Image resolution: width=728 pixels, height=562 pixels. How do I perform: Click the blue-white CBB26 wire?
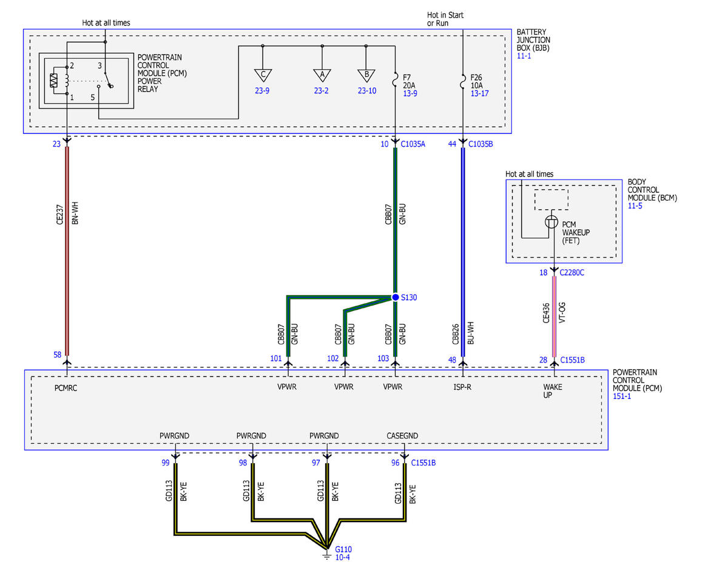[463, 253]
